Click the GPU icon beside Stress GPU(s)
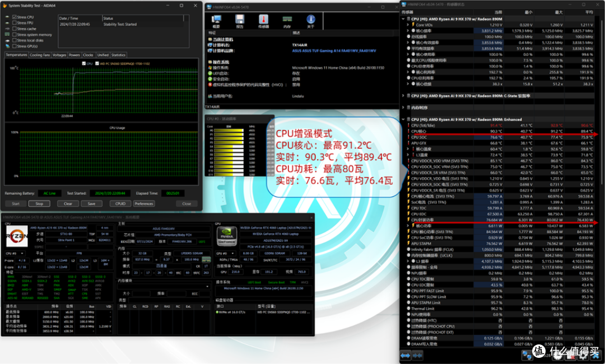The width and height of the screenshot is (605, 364). click(x=7, y=46)
